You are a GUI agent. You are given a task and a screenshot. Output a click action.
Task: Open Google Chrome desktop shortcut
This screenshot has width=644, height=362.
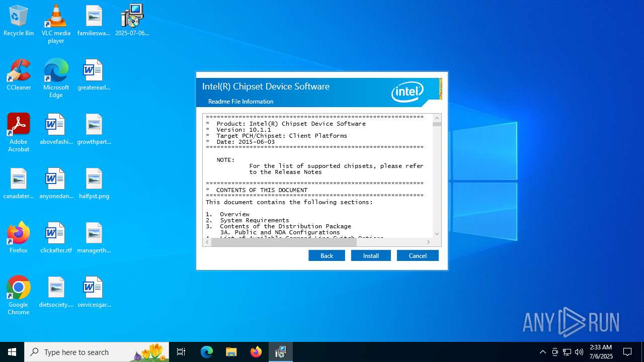tap(19, 296)
